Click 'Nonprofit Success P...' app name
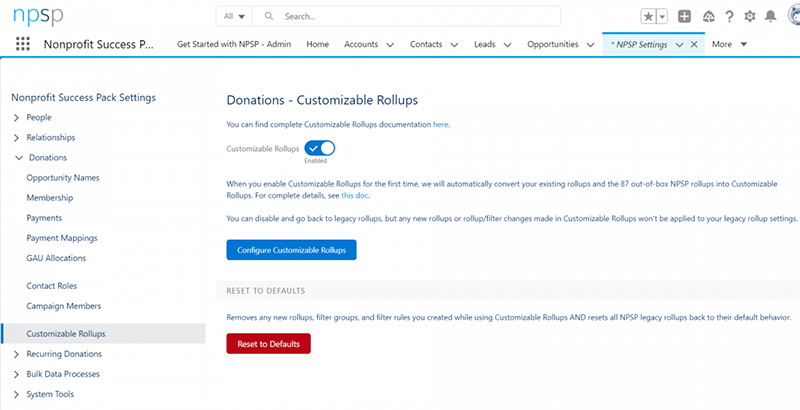The width and height of the screenshot is (800, 410). click(98, 44)
